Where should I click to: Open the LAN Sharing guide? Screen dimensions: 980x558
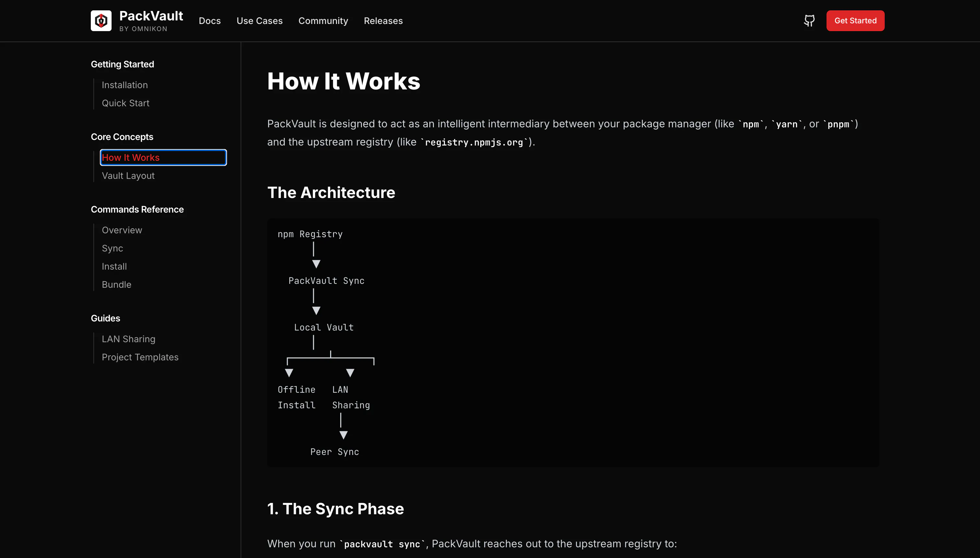[128, 339]
